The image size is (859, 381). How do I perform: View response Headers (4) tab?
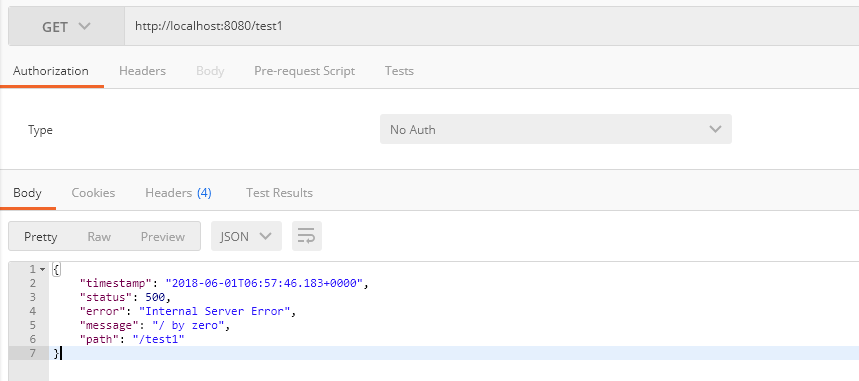click(x=178, y=193)
